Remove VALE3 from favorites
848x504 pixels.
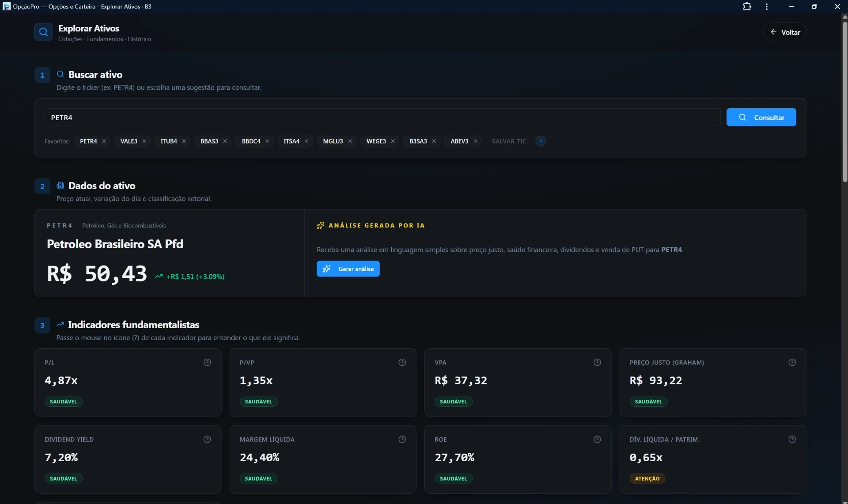point(144,141)
